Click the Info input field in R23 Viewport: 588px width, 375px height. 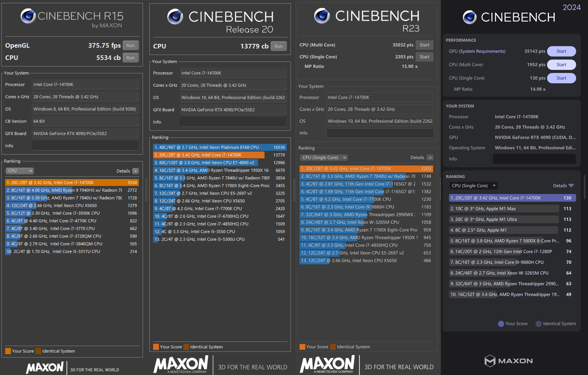[380, 133]
